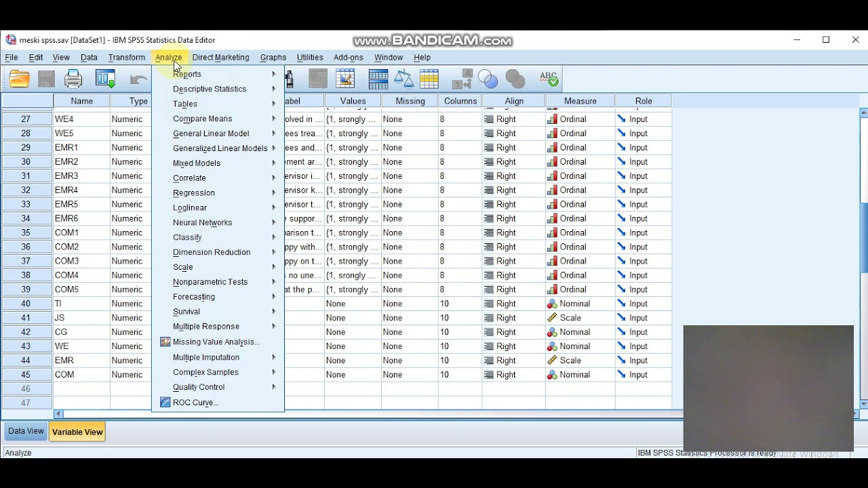
Task: Click the grayed Insert Cases icon
Action: pyautogui.click(x=318, y=79)
